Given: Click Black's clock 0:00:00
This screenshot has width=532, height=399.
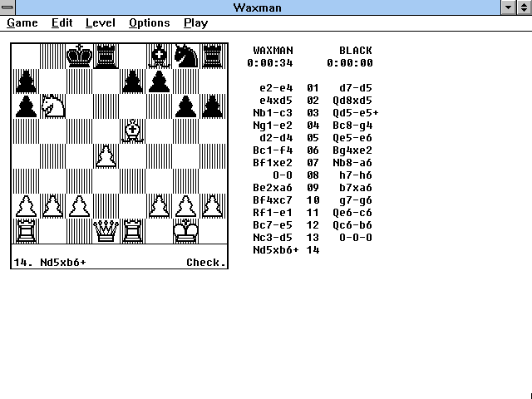Looking at the screenshot, I should [x=350, y=63].
